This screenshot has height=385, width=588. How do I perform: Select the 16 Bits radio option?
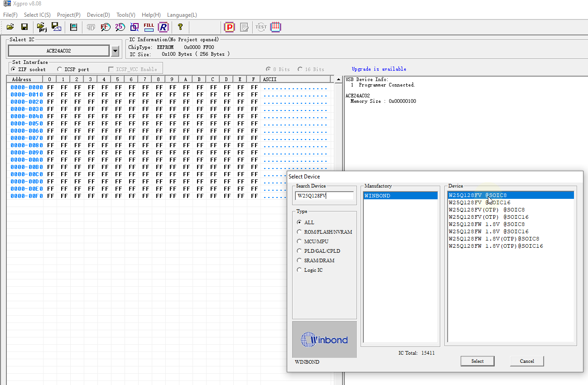tap(300, 69)
